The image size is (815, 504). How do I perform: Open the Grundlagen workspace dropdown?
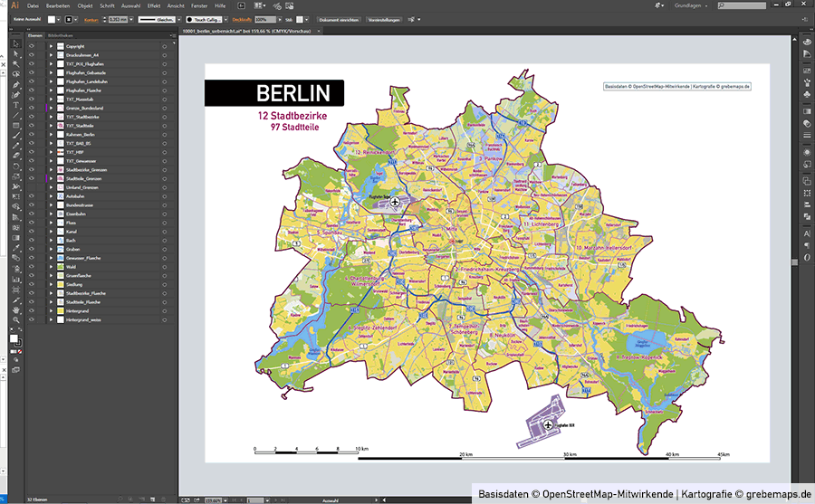[x=691, y=5]
